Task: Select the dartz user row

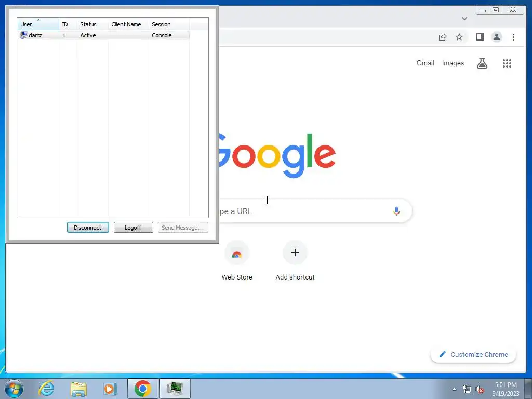Action: point(103,35)
